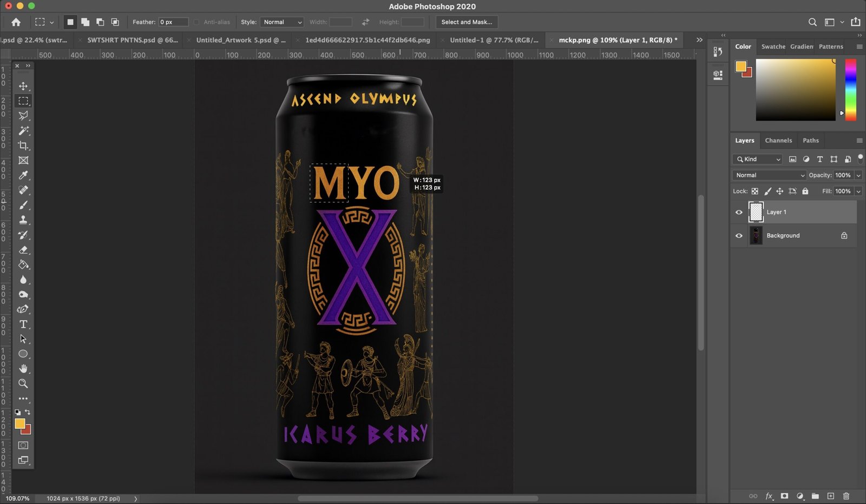Select the Brush tool
This screenshot has width=866, height=504.
click(23, 205)
